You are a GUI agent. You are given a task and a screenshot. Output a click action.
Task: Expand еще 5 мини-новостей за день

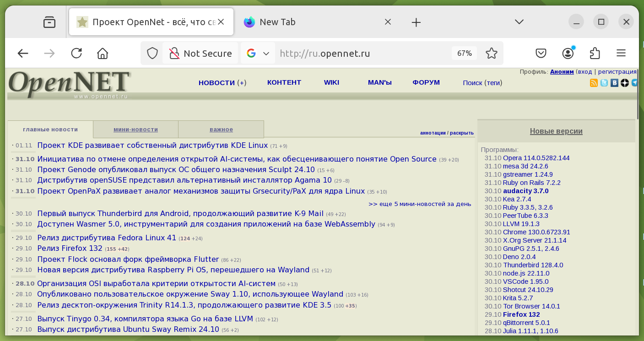click(420, 204)
